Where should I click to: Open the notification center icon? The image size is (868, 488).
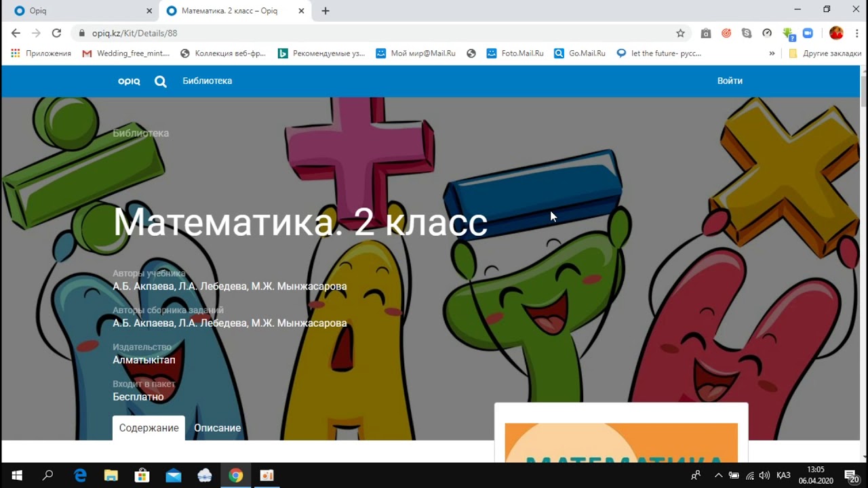pyautogui.click(x=852, y=476)
